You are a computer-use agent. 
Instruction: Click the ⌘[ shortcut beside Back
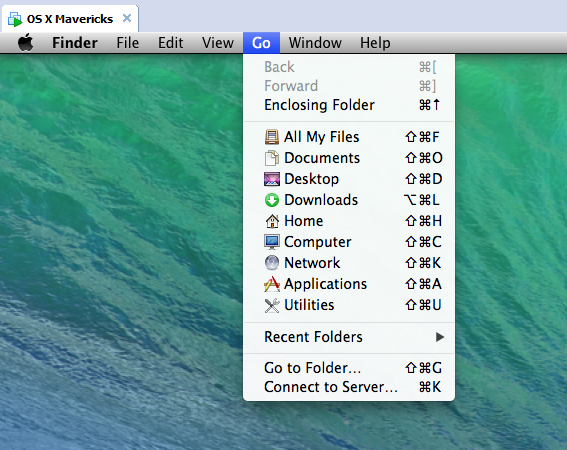427,67
